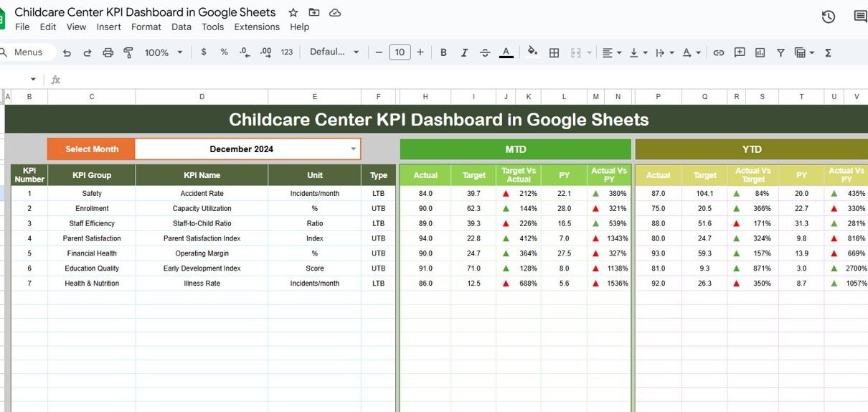Open the Functions sigma icon
Image resolution: width=868 pixels, height=412 pixels.
[x=828, y=52]
